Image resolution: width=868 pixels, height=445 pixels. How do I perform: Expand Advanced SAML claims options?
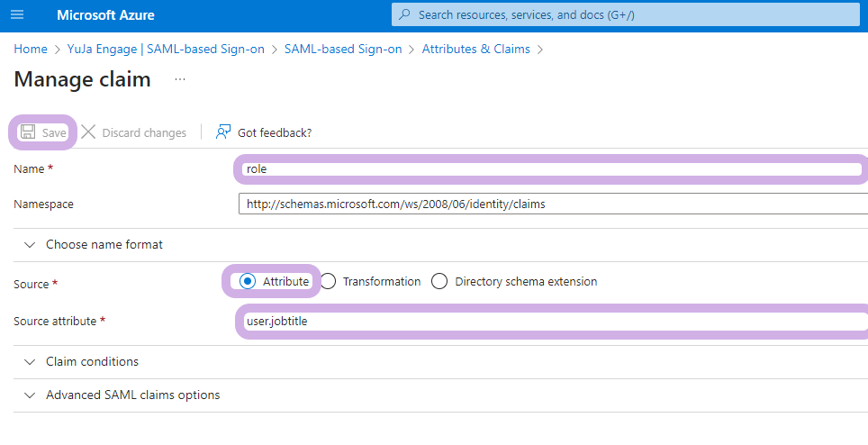pos(31,395)
